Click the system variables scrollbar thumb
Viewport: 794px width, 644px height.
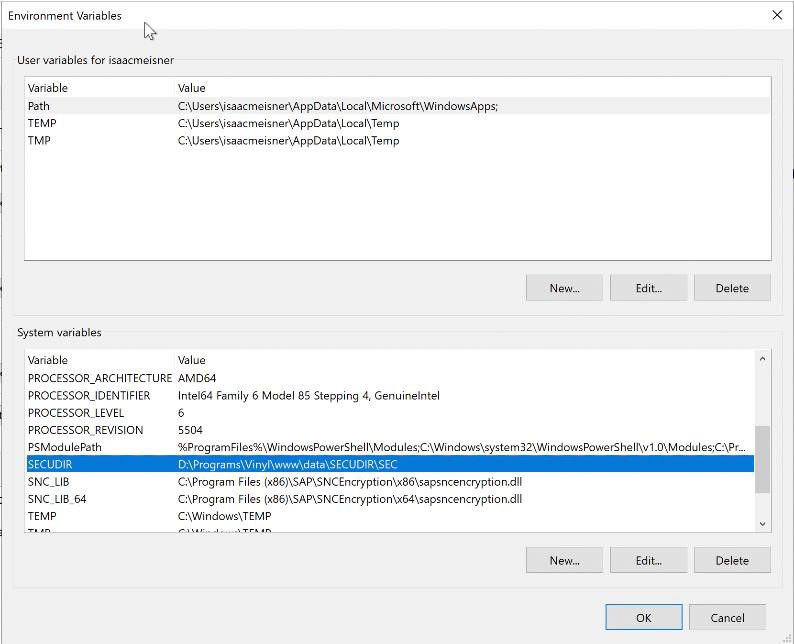click(762, 458)
